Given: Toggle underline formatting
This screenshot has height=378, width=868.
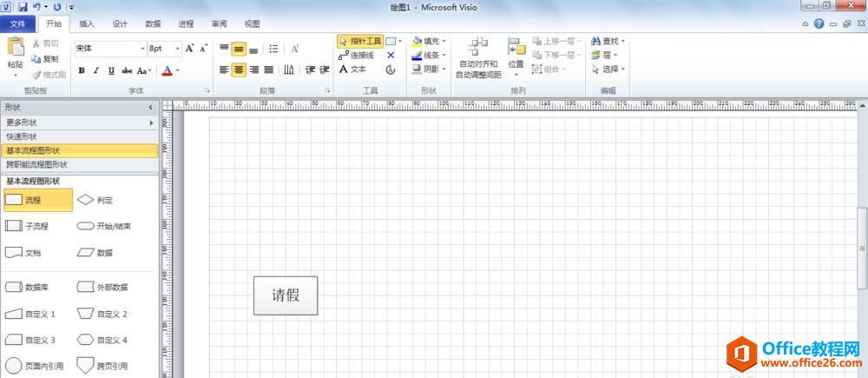Looking at the screenshot, I should [111, 70].
